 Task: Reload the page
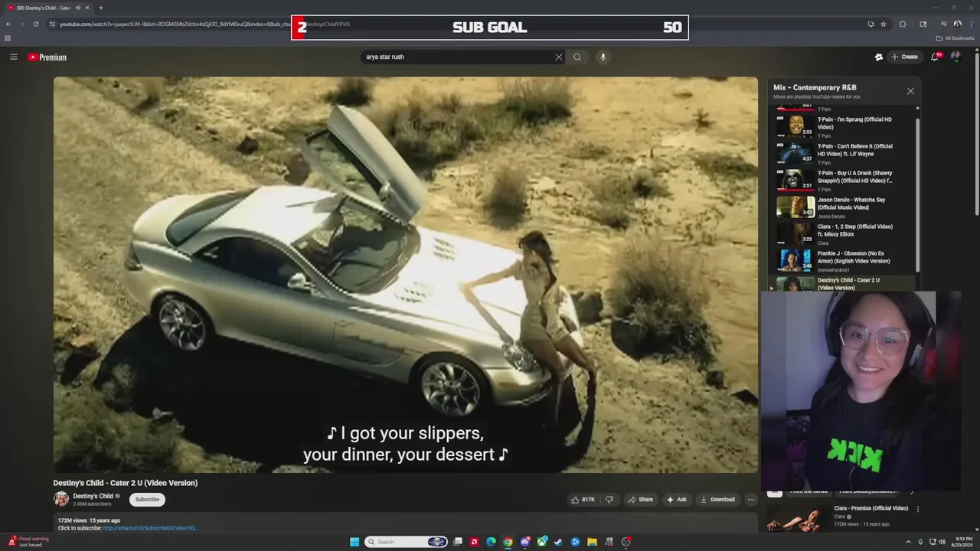coord(35,24)
